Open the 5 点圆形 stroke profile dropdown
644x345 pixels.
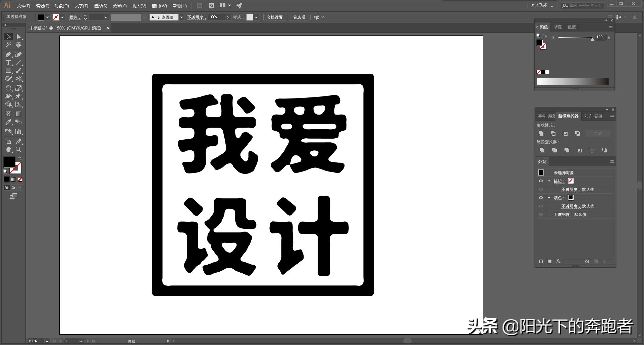[x=181, y=17]
